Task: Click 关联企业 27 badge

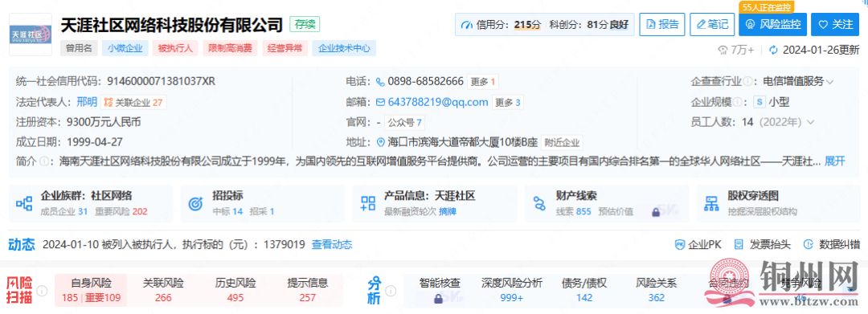Action: pos(134,102)
